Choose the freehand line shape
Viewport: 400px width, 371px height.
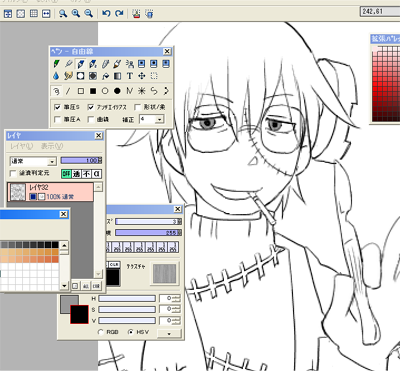(56, 91)
